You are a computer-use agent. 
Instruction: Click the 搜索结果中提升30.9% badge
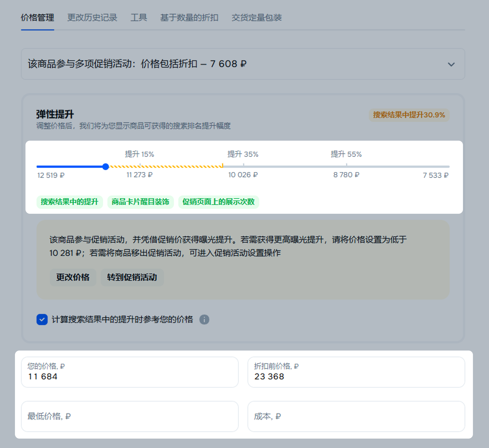coord(409,115)
